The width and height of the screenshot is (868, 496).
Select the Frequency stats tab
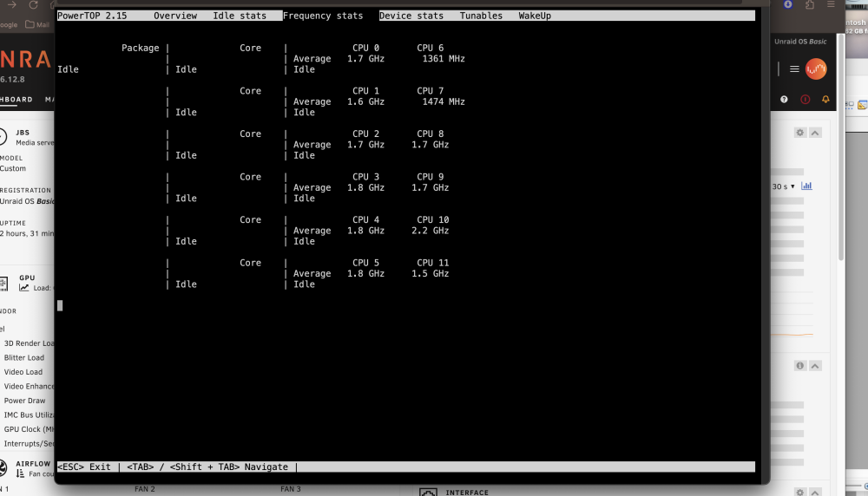coord(323,16)
